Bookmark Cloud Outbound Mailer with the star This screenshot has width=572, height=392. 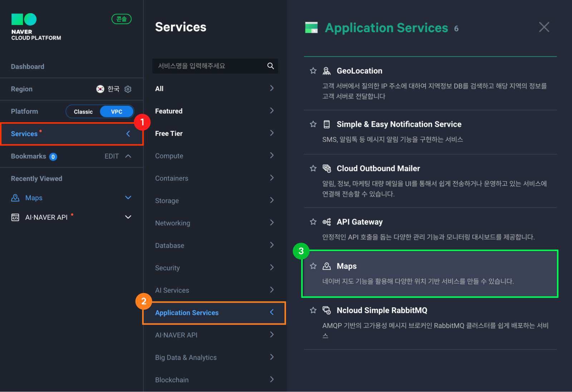point(313,168)
